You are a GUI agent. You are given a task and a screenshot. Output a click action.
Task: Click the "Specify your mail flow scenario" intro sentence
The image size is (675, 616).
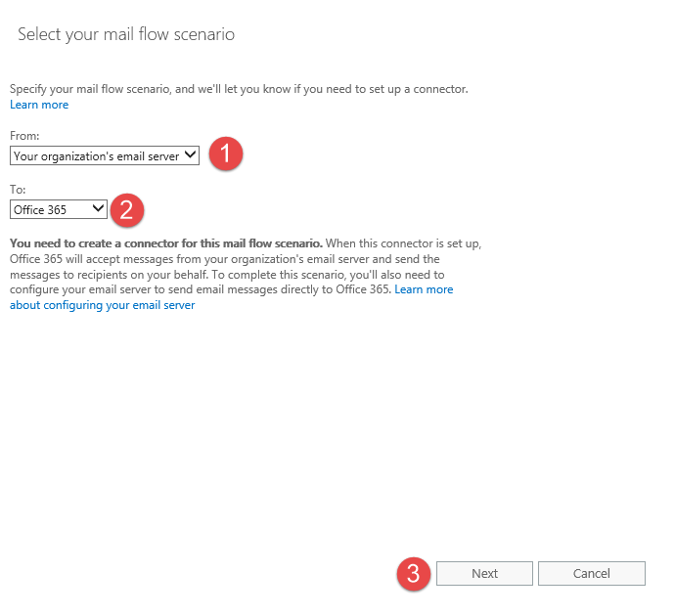tap(239, 89)
